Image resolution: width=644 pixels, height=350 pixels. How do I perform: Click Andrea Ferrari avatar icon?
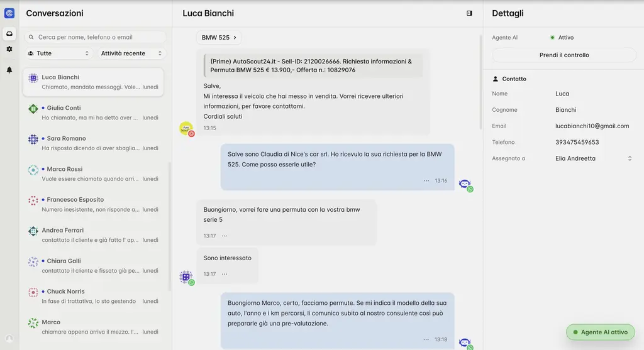click(x=33, y=231)
